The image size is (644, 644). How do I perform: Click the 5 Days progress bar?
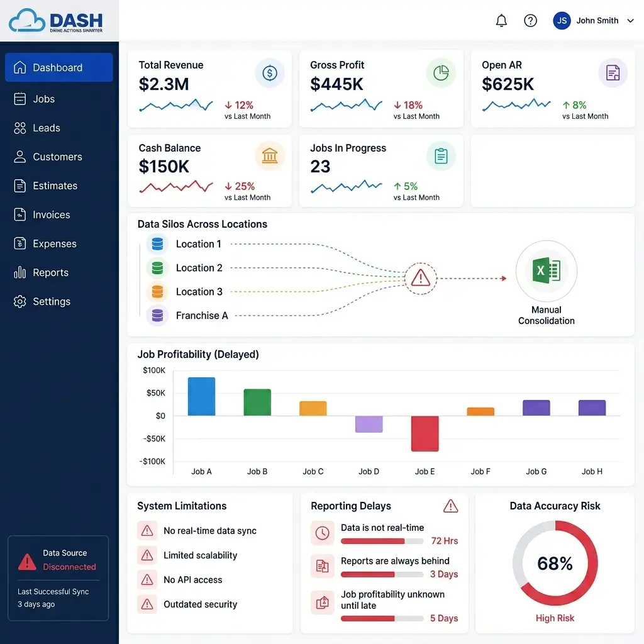coord(382,619)
